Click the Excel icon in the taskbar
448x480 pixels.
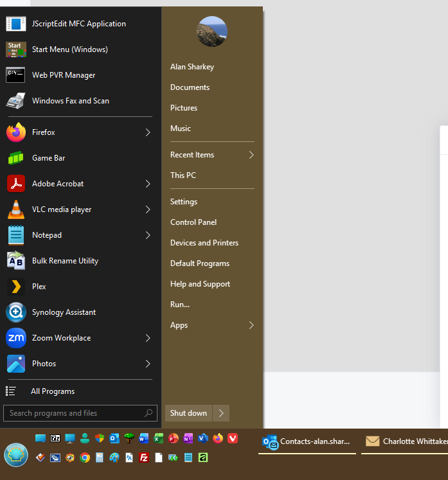[x=158, y=438]
